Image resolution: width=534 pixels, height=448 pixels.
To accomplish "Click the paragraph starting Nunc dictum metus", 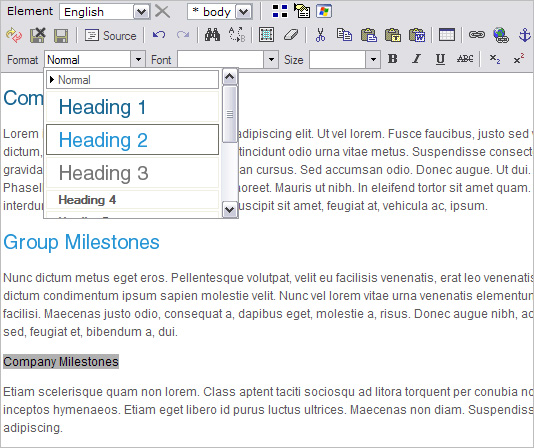I will point(268,305).
